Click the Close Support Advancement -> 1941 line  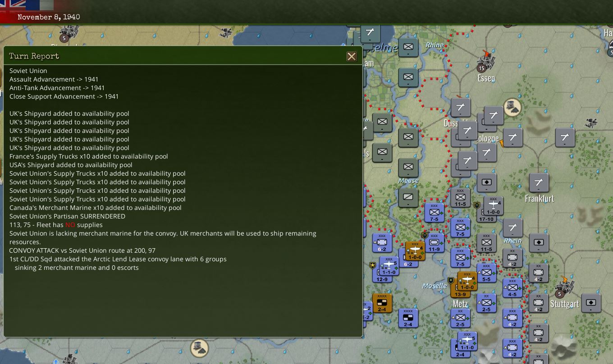(64, 96)
